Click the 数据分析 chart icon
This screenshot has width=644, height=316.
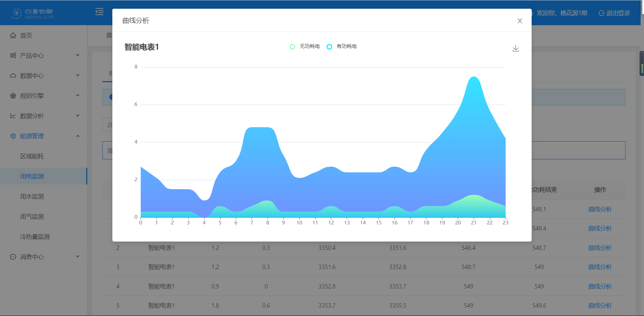(13, 116)
